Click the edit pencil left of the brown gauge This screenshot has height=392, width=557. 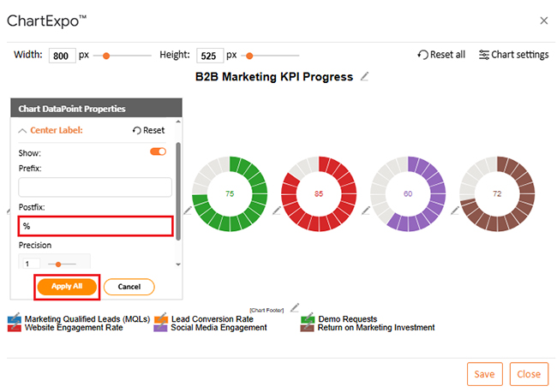click(x=456, y=210)
